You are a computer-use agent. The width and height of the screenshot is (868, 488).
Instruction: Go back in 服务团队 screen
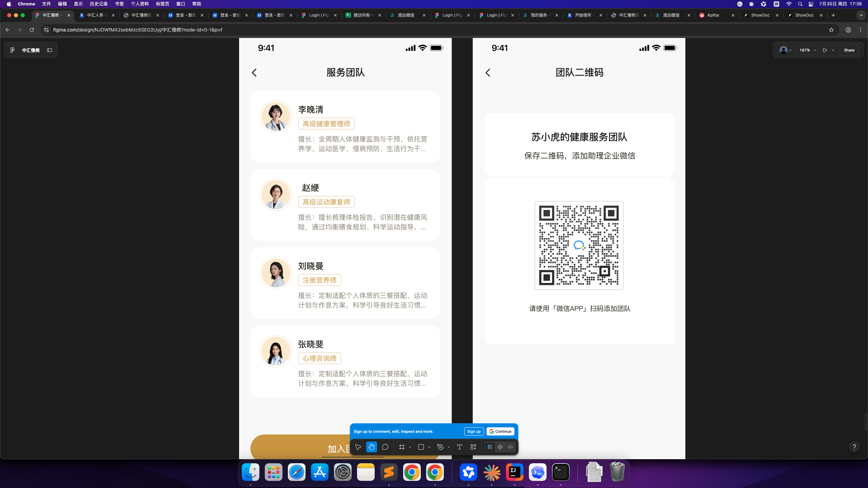[254, 73]
